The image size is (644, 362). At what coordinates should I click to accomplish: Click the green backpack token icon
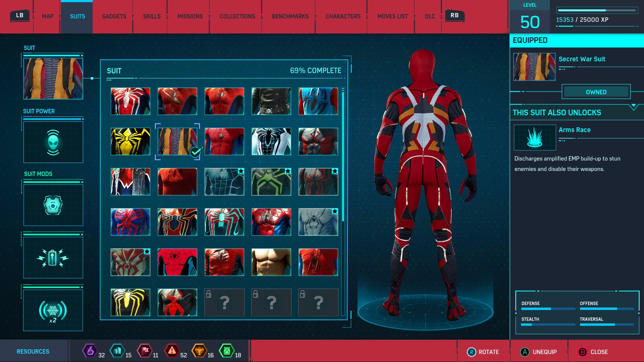[226, 351]
